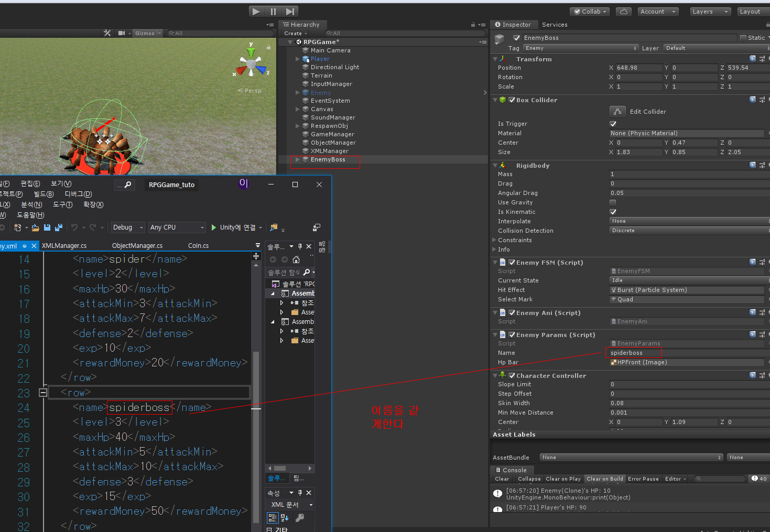This screenshot has height=532, width=770.
Task: Open the Layers dropdown
Action: point(710,12)
